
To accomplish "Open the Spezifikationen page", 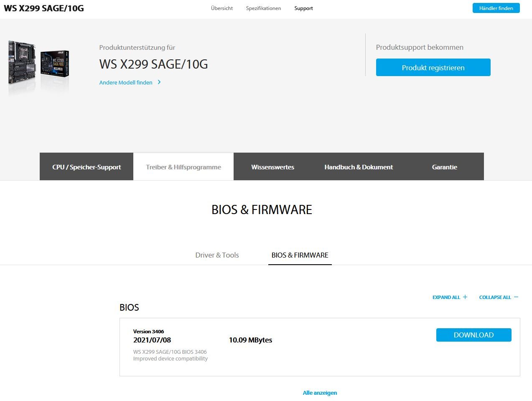I will (x=263, y=8).
